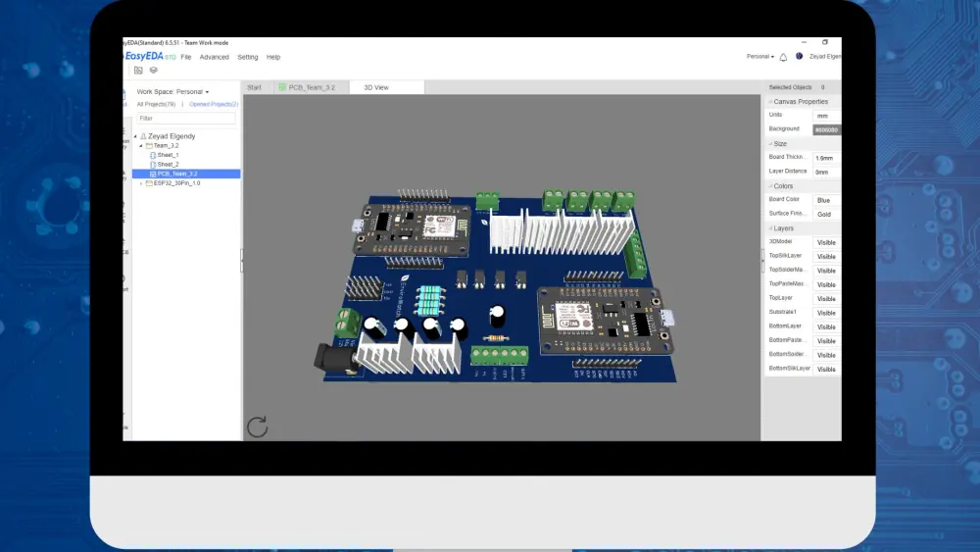Collapse the Team_3.2 project arrow
Viewport: 980px width, 552px height.
(140, 146)
